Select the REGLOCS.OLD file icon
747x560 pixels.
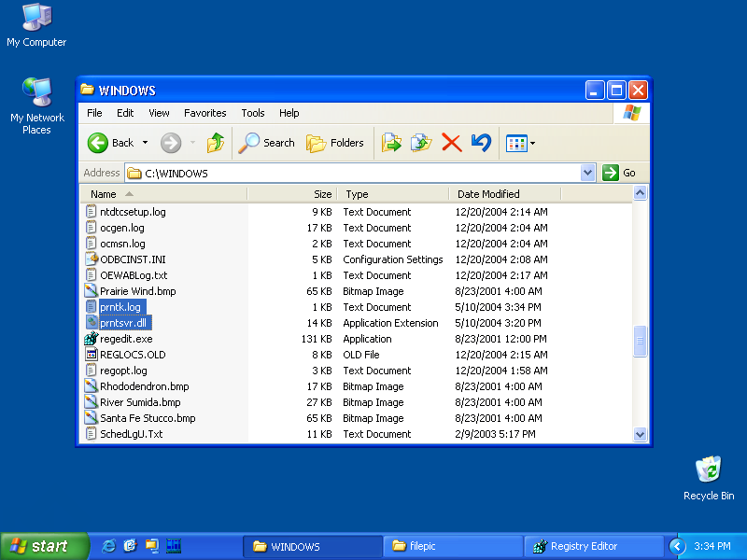(91, 355)
